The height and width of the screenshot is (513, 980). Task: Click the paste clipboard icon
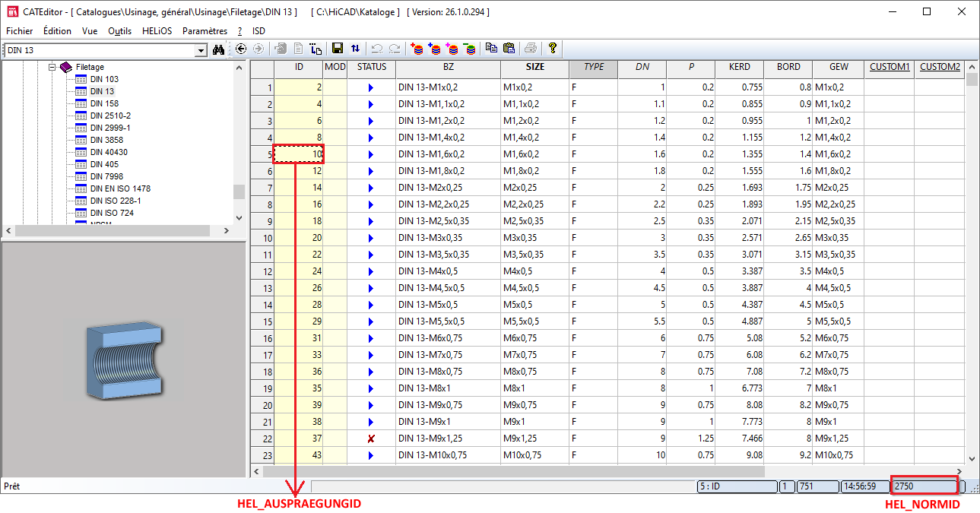click(509, 49)
